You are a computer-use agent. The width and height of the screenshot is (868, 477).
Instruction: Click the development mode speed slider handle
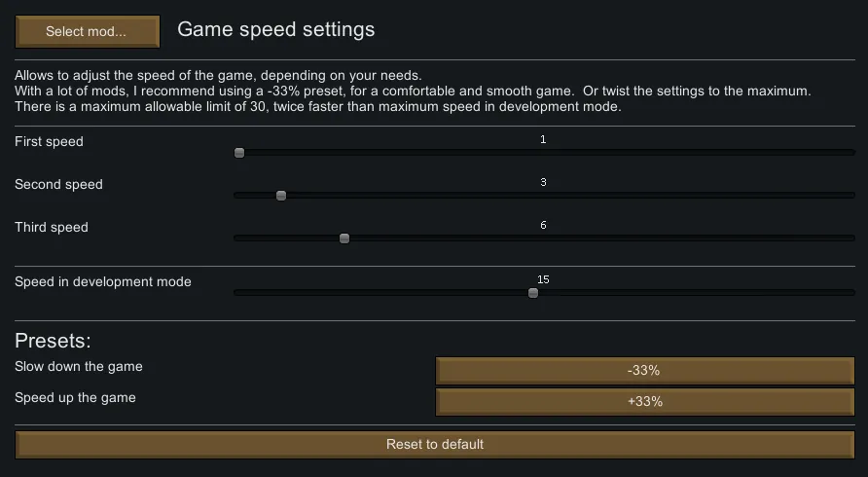pyautogui.click(x=533, y=293)
